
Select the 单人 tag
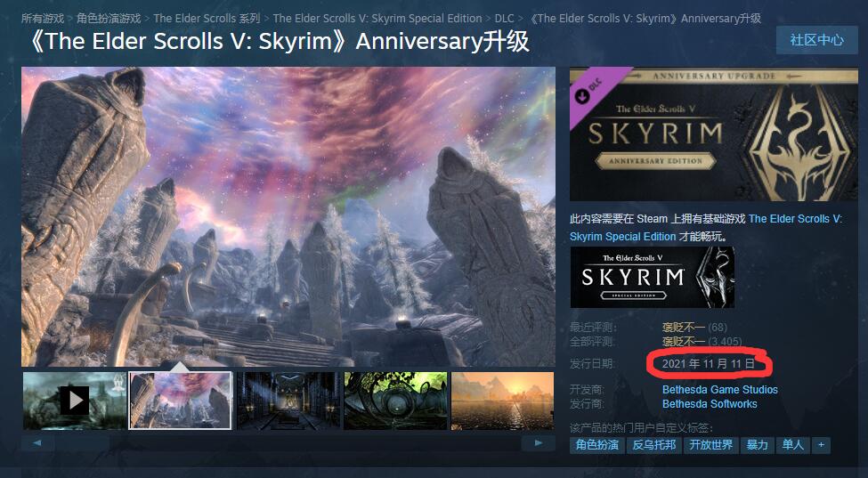(x=792, y=445)
